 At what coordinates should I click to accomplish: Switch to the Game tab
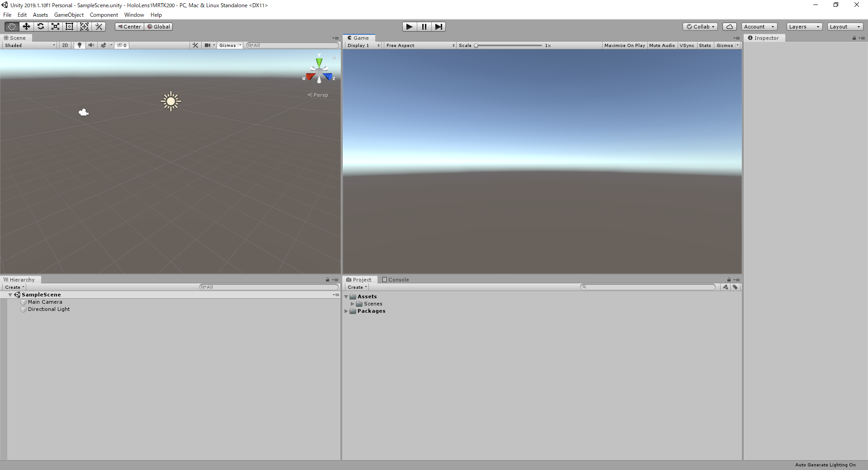pyautogui.click(x=359, y=38)
